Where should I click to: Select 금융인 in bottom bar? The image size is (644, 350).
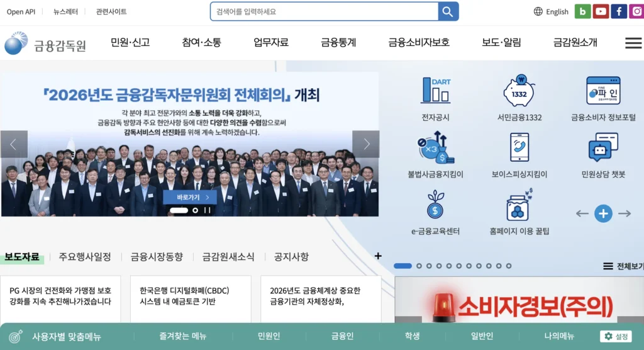click(342, 336)
